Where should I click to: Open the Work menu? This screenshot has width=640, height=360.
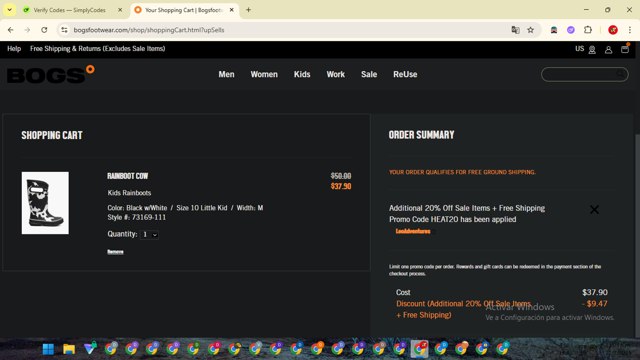[x=336, y=74]
